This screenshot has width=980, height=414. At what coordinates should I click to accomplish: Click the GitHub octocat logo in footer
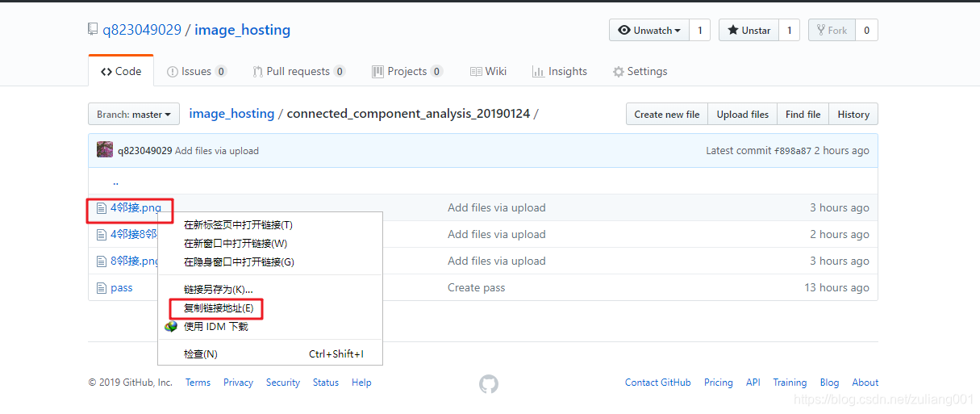coord(489,384)
